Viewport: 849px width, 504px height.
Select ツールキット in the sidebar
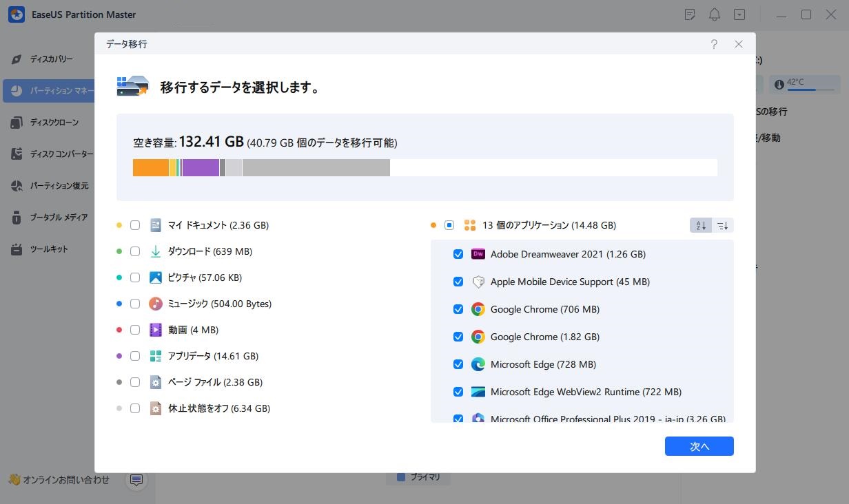(48, 249)
